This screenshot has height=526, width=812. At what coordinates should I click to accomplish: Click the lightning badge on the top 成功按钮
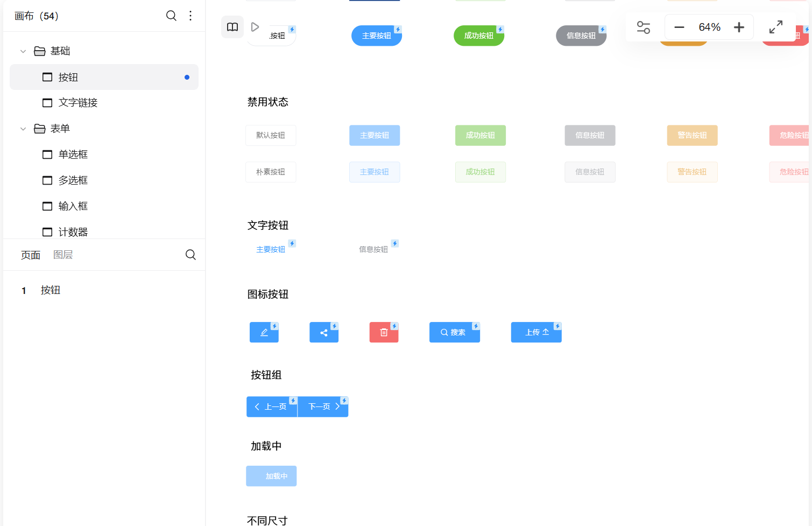[x=500, y=29]
